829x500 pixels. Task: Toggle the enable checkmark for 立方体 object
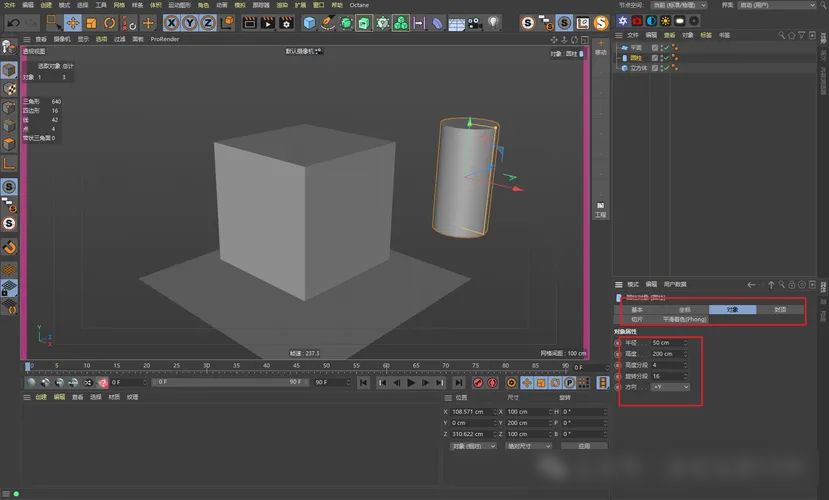tap(666, 68)
